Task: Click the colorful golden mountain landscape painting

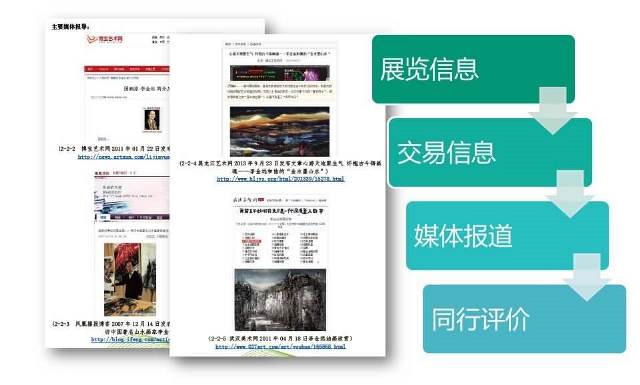Action: (x=280, y=131)
